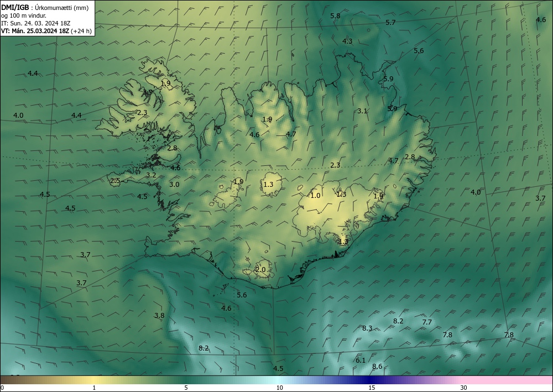Click the '5' label on the color scale
Image resolution: width=553 pixels, height=392 pixels.
186,388
